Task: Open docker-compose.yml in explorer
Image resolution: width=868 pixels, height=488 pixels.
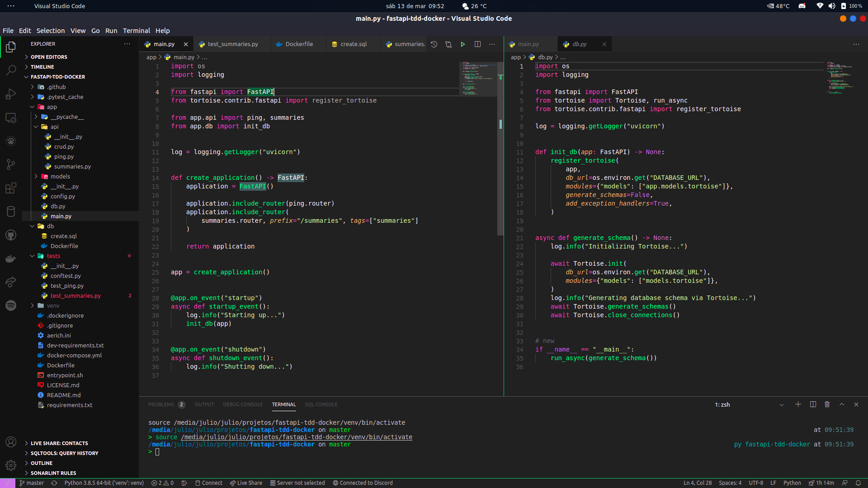Action: (74, 355)
